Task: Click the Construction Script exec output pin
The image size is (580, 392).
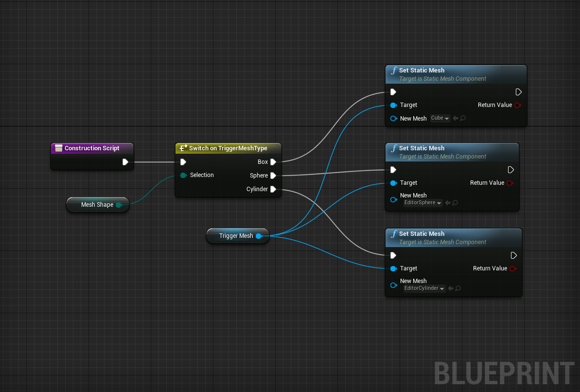Action: tap(125, 162)
